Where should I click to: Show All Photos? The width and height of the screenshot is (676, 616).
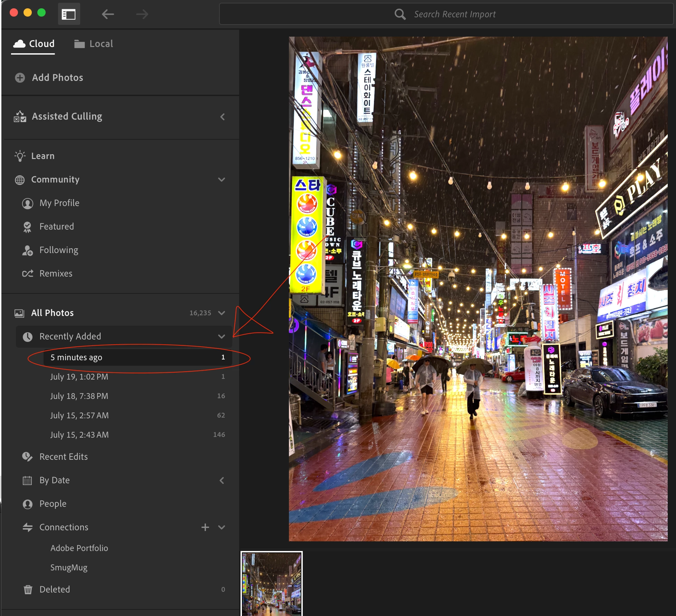click(53, 313)
